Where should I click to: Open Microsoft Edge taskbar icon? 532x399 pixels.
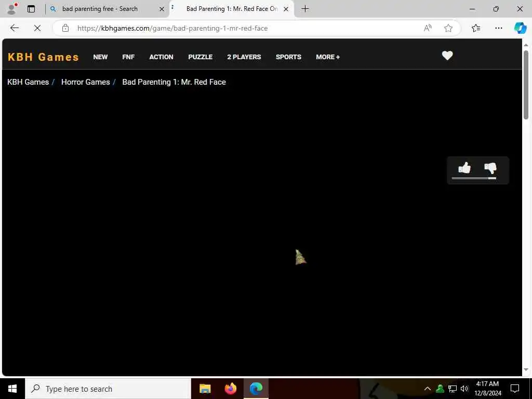256,389
